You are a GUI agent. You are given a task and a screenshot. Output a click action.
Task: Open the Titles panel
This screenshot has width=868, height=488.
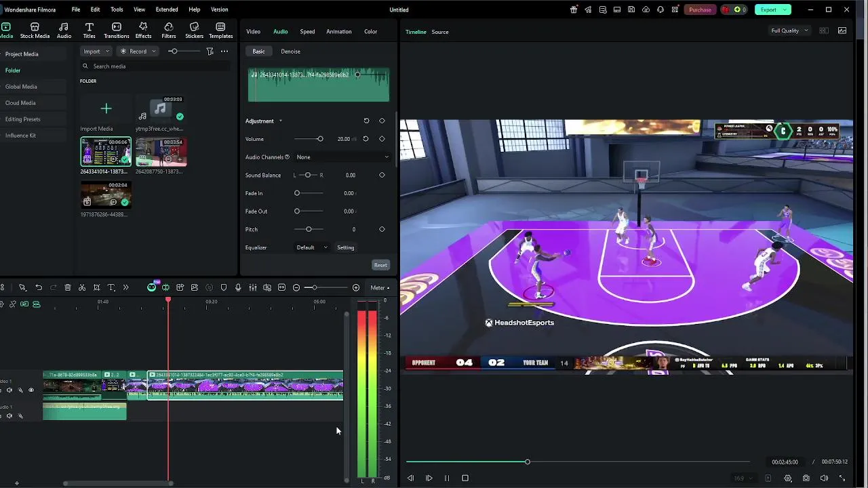(89, 30)
